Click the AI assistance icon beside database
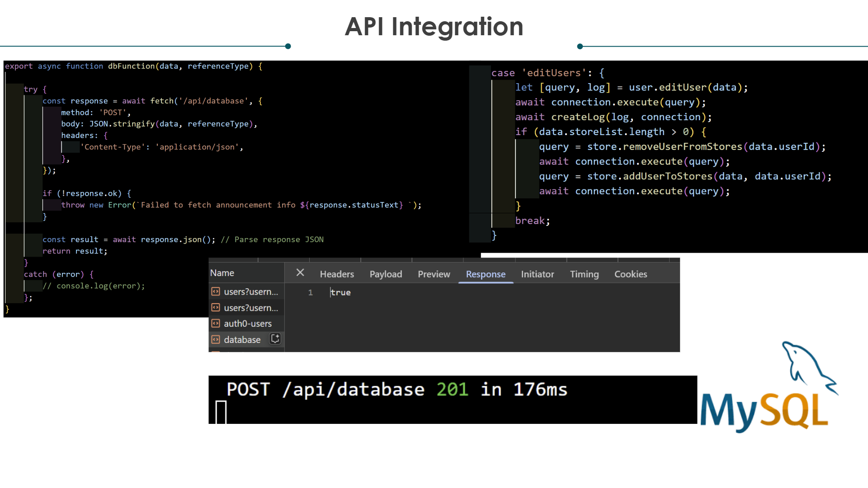Image resolution: width=868 pixels, height=488 pixels. (275, 339)
